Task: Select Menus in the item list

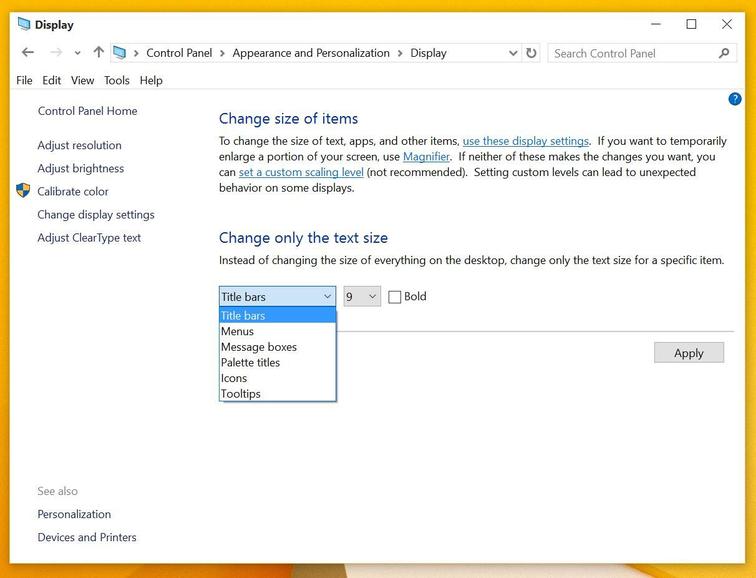Action: pos(277,331)
